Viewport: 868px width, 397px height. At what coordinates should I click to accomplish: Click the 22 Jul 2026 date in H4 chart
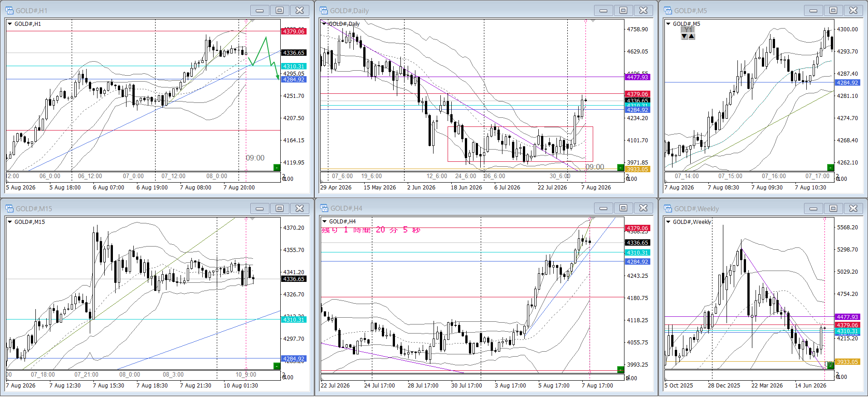335,385
